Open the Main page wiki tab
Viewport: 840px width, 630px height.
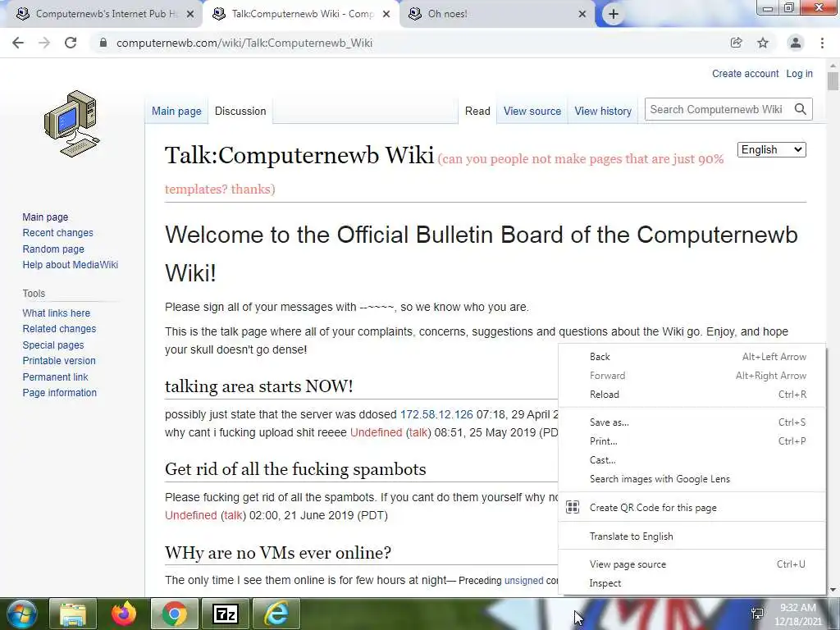(x=176, y=111)
